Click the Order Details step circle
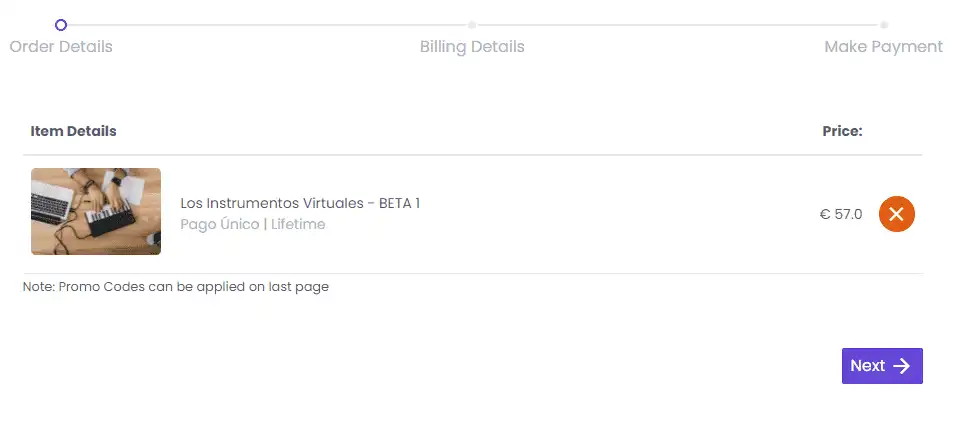The height and width of the screenshot is (422, 954). click(x=61, y=24)
